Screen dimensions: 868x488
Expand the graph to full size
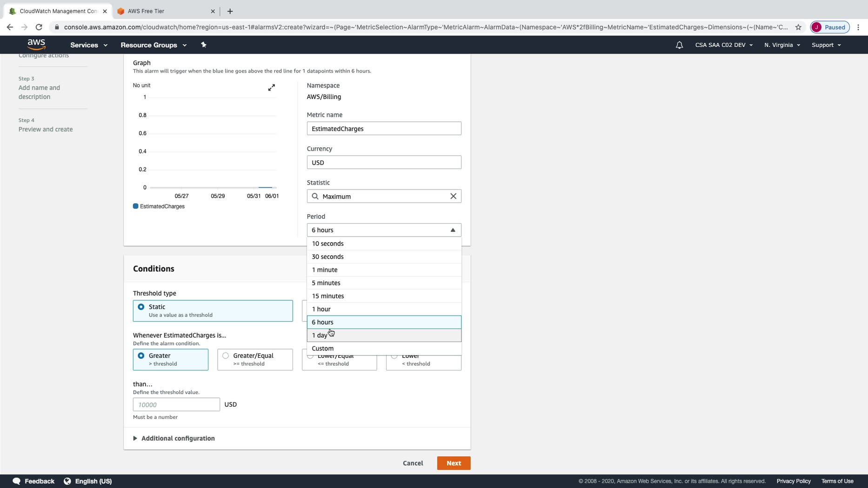271,87
